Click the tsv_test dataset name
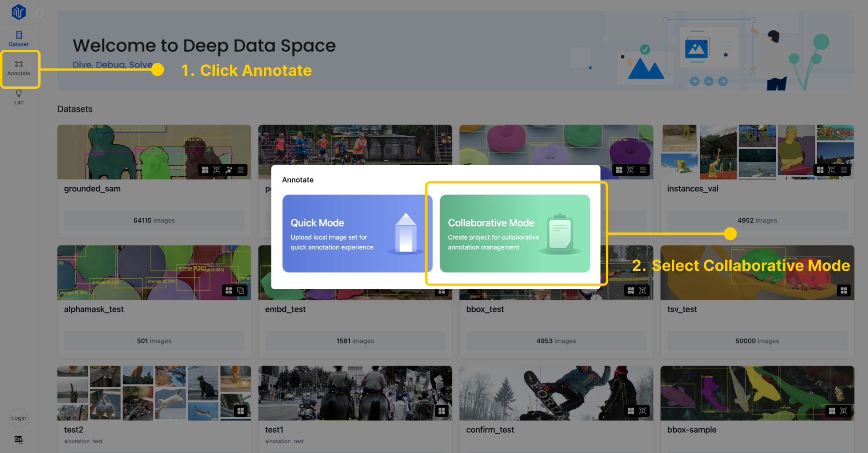Image resolution: width=868 pixels, height=453 pixels. [682, 309]
